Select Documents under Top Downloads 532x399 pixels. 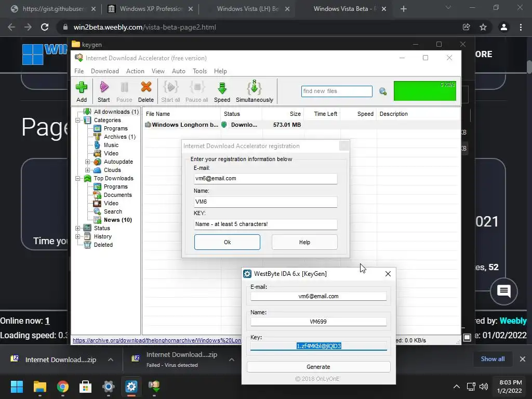pos(118,195)
